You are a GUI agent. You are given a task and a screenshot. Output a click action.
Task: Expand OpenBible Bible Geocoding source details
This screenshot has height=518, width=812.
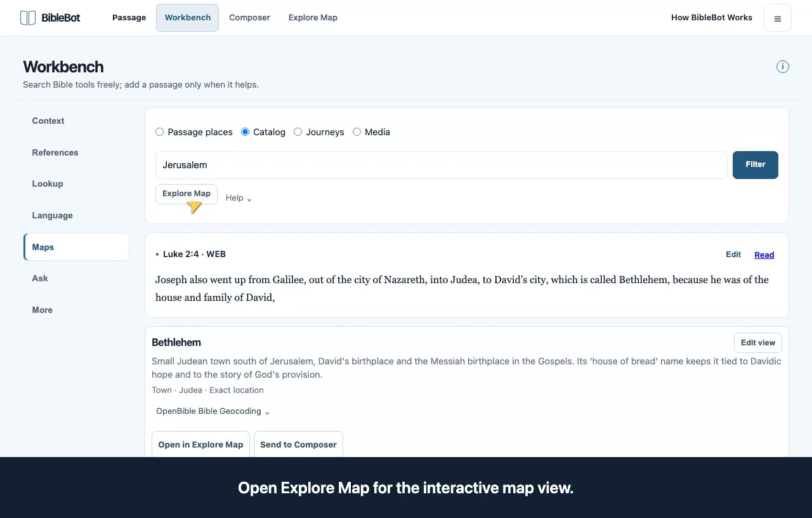(213, 411)
